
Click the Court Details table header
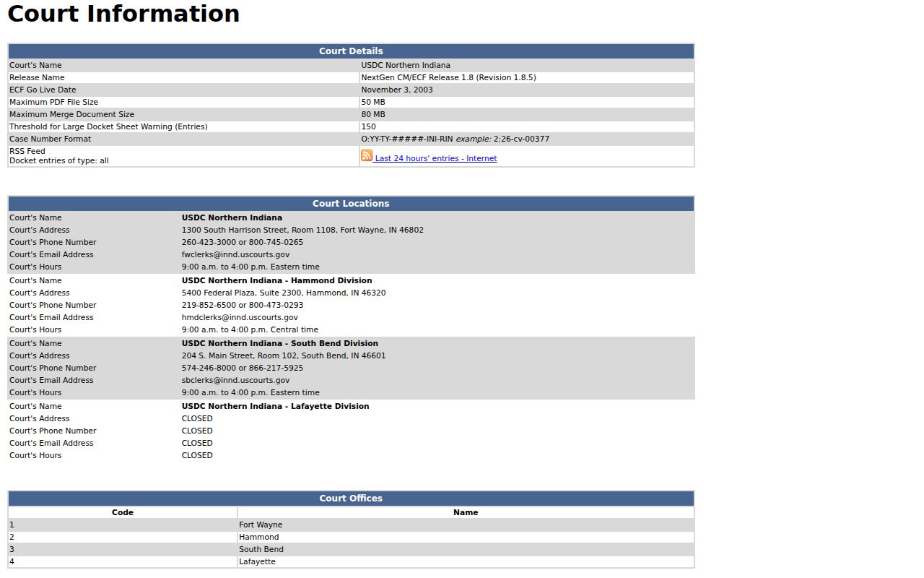[x=351, y=51]
